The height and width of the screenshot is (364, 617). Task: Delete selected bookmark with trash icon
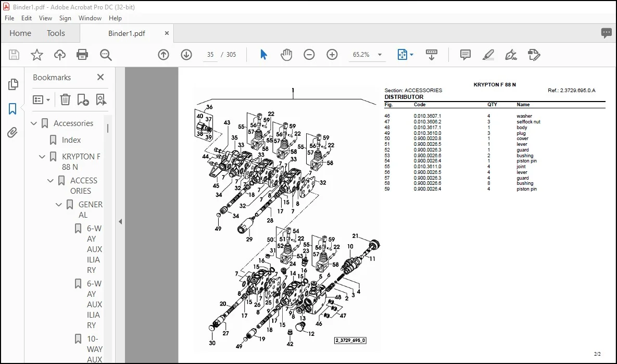[x=65, y=99]
